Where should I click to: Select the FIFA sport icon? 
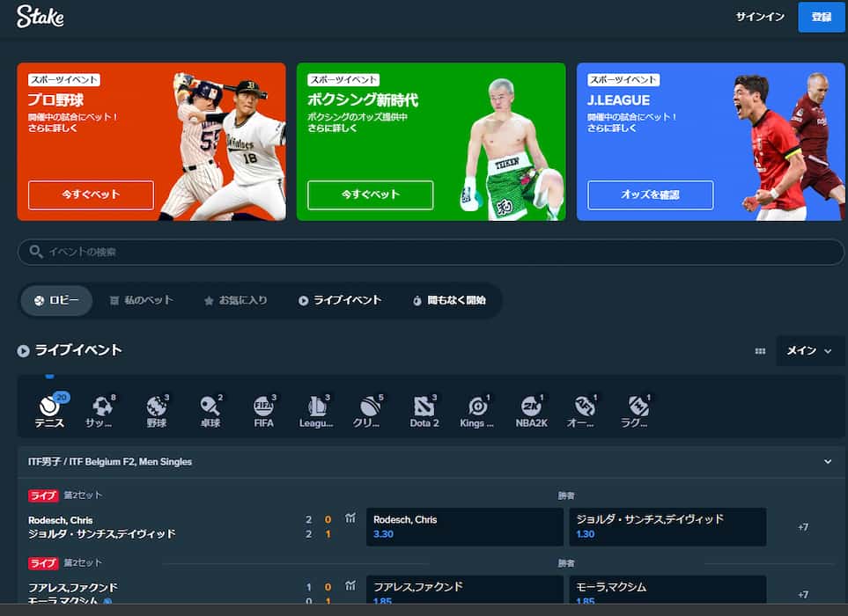point(264,411)
